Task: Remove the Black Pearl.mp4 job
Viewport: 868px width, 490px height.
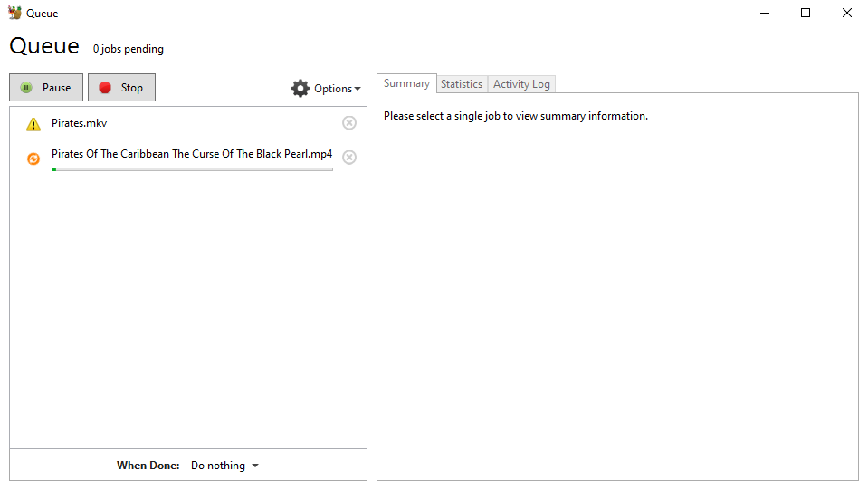Action: pyautogui.click(x=349, y=158)
